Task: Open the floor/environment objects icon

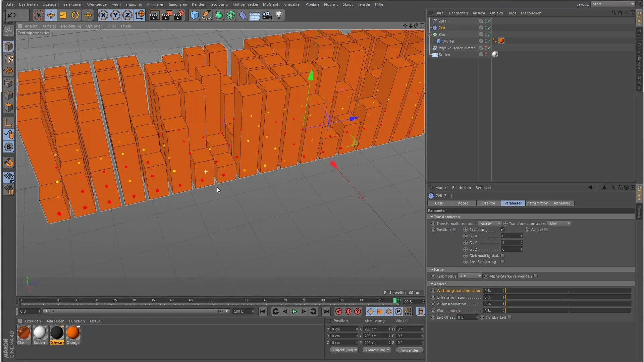Action: pyautogui.click(x=255, y=15)
